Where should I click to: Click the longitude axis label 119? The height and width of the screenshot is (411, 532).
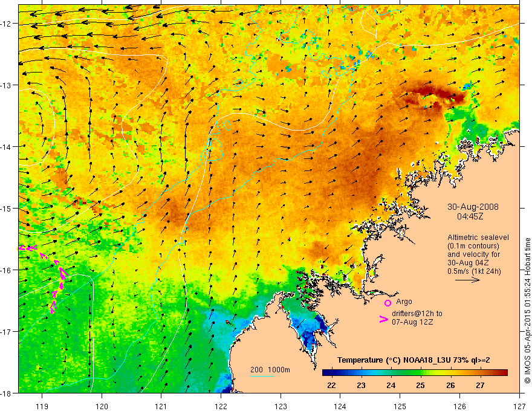(x=42, y=406)
